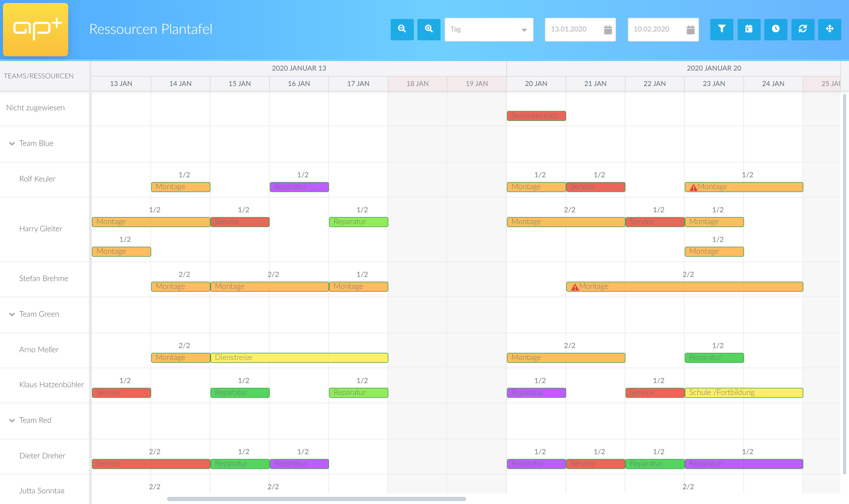849x504 pixels.
Task: Refresh the planning board
Action: pyautogui.click(x=802, y=29)
